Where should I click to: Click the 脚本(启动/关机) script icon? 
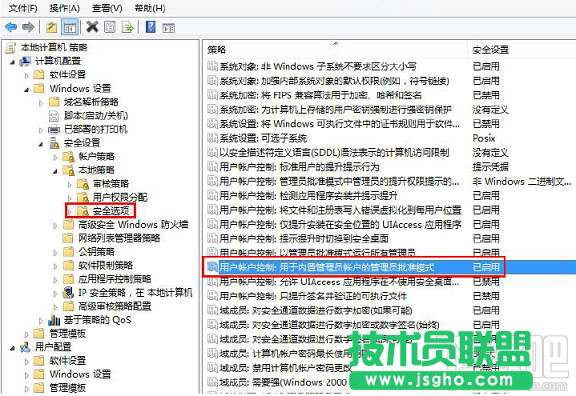54,116
